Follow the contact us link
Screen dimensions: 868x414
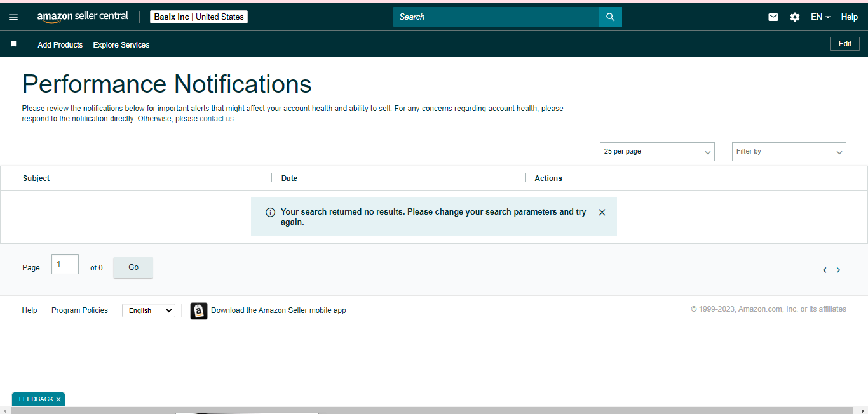click(217, 119)
